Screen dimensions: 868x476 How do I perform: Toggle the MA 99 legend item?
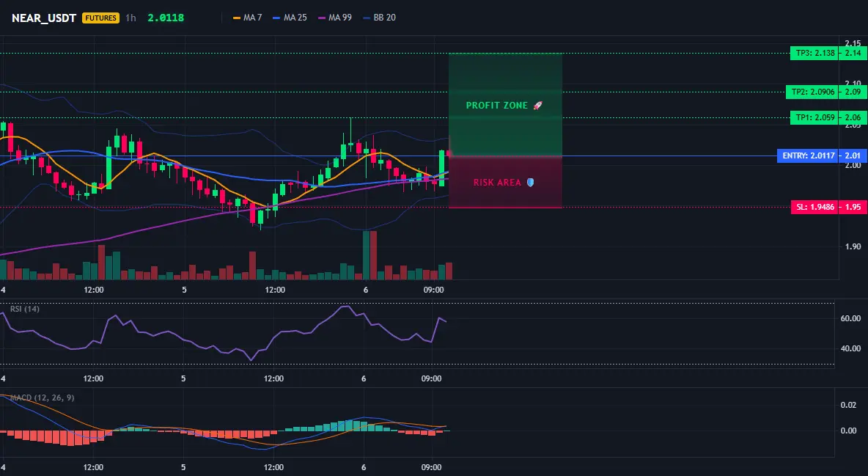[x=335, y=18]
